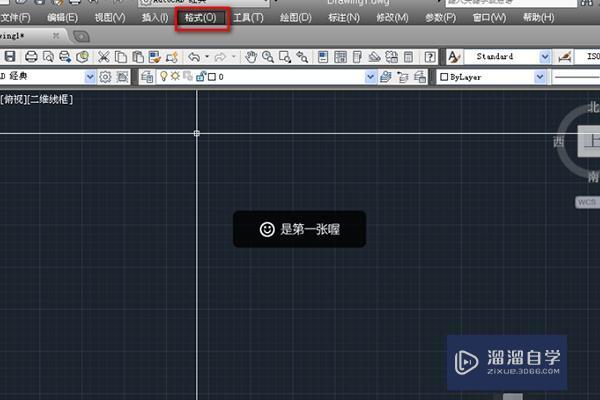The image size is (600, 400).
Task: Open the 插入(I) menu
Action: 155,18
